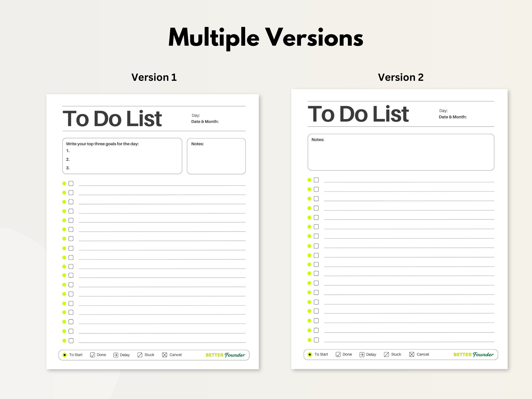Click the BETTER Founder logo in Version 2
The image size is (532, 399).
pyautogui.click(x=473, y=354)
